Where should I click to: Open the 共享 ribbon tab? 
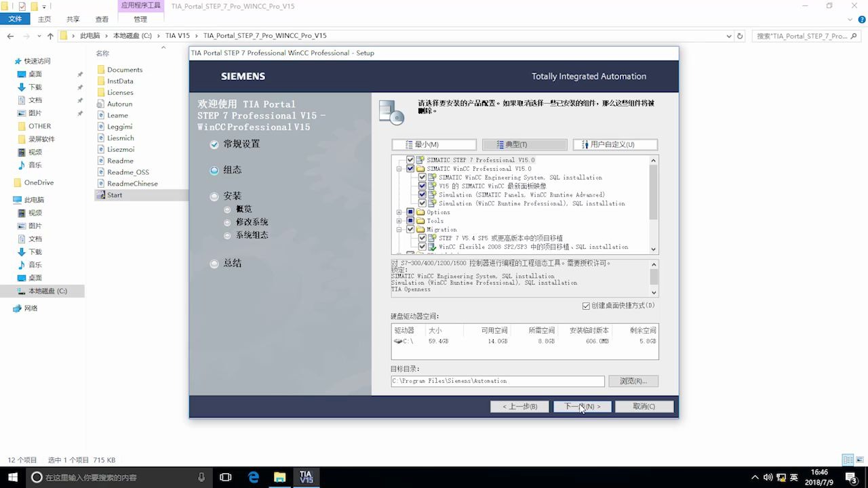pyautogui.click(x=73, y=19)
